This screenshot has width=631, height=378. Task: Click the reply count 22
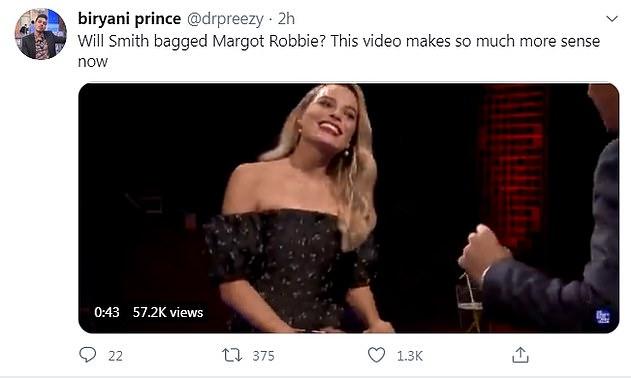pos(115,356)
